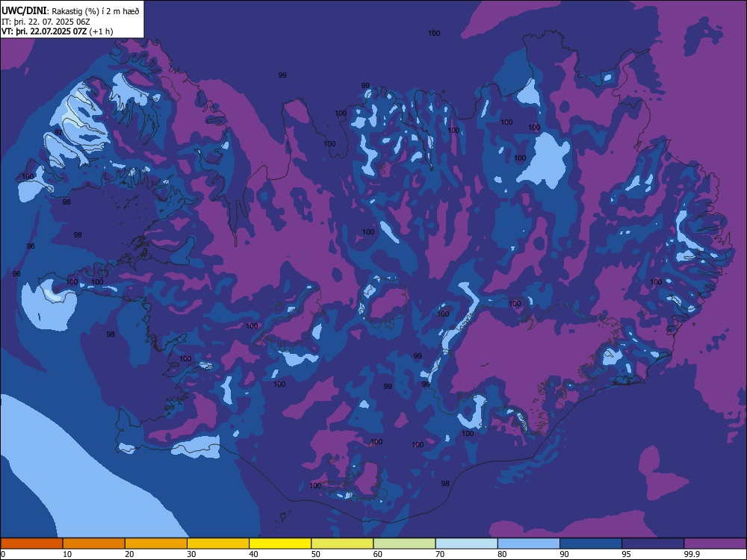
Task: Select the '95' legend scale label
Action: [627, 554]
